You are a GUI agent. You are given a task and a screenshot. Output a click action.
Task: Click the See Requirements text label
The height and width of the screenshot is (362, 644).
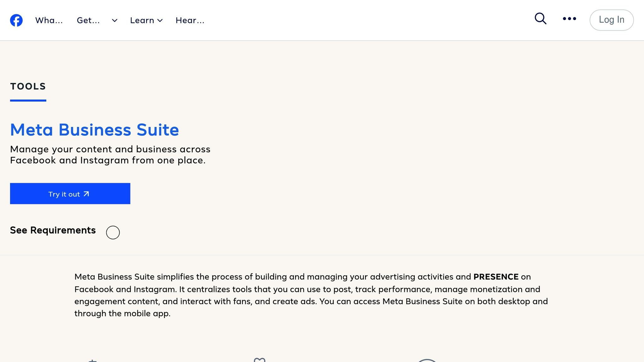[x=53, y=230]
